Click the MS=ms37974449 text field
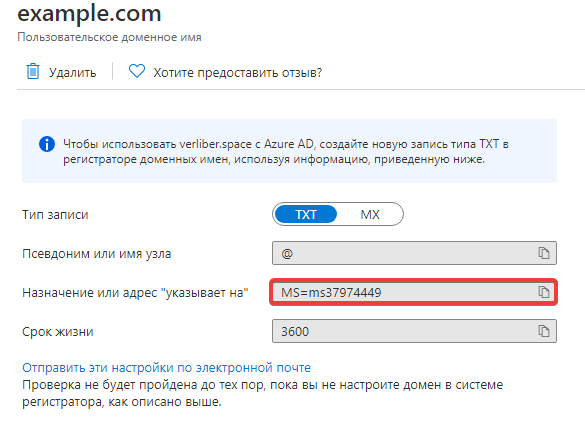The width and height of the screenshot is (585, 448). (x=413, y=292)
